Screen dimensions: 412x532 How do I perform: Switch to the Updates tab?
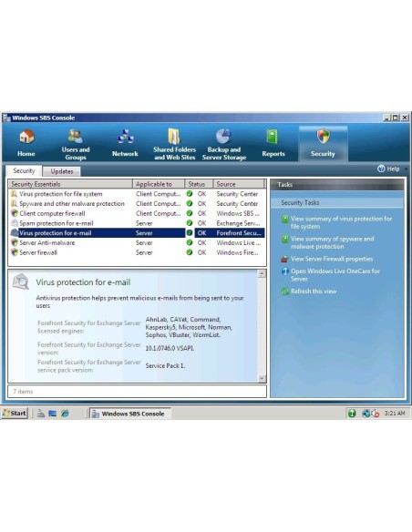pos(62,171)
